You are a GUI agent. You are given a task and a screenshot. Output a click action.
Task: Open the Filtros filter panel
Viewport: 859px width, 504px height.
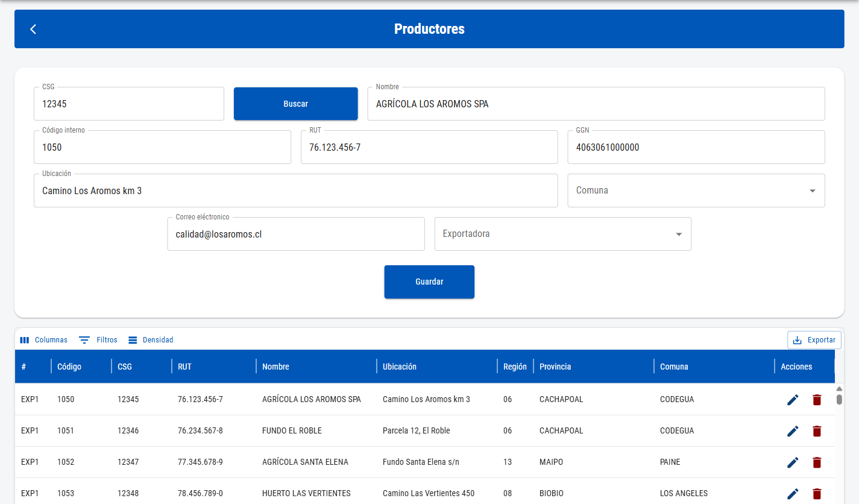click(98, 340)
